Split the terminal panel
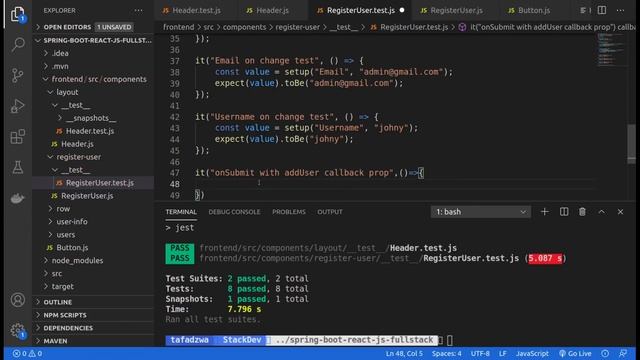 click(x=564, y=212)
